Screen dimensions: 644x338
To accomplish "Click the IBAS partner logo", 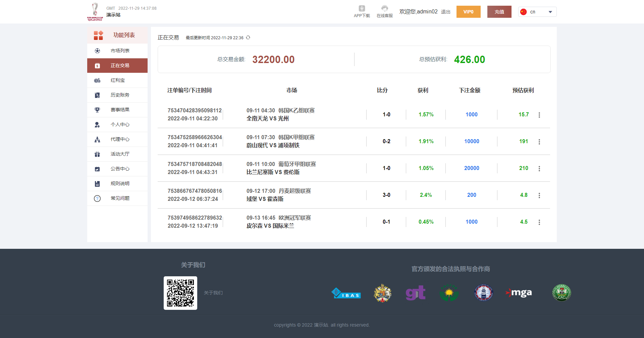I will point(346,293).
